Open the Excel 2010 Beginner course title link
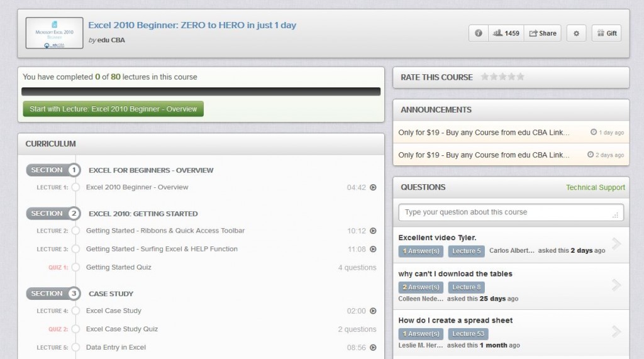The image size is (644, 359). (192, 25)
